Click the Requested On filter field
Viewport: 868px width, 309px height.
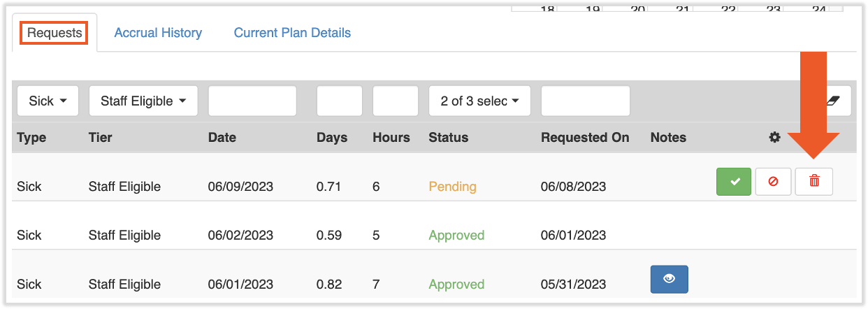pos(585,101)
